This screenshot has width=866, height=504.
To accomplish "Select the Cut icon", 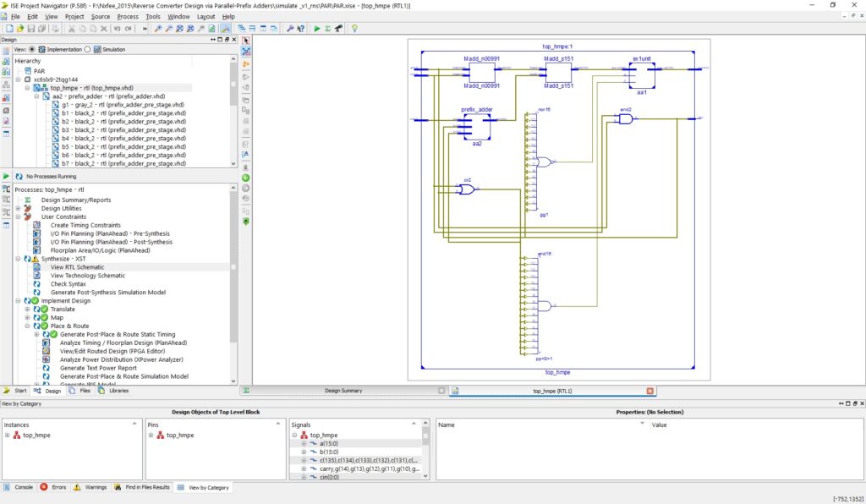I will [72, 28].
